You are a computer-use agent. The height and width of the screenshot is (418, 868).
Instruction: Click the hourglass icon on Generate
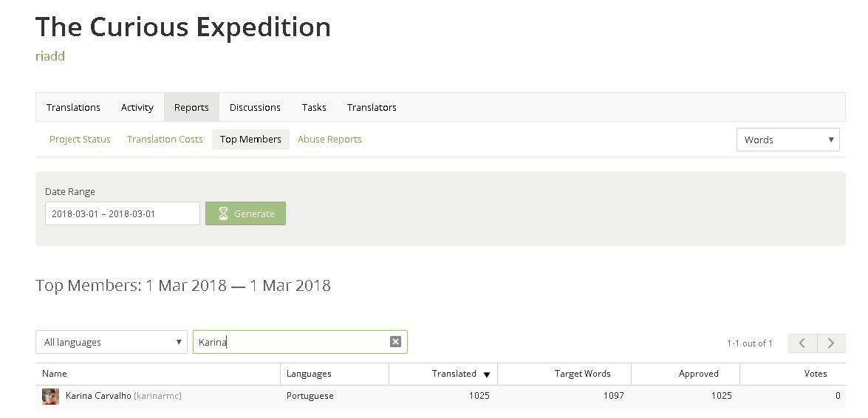[223, 213]
